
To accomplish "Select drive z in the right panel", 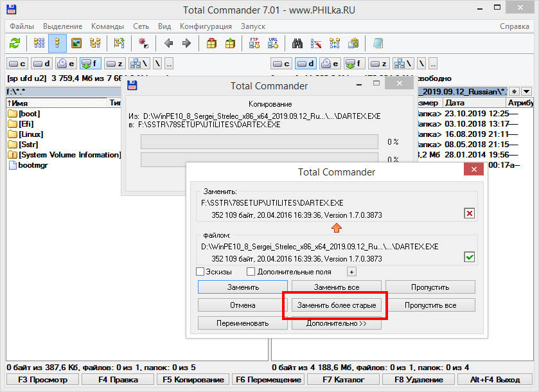I will pyautogui.click(x=379, y=64).
